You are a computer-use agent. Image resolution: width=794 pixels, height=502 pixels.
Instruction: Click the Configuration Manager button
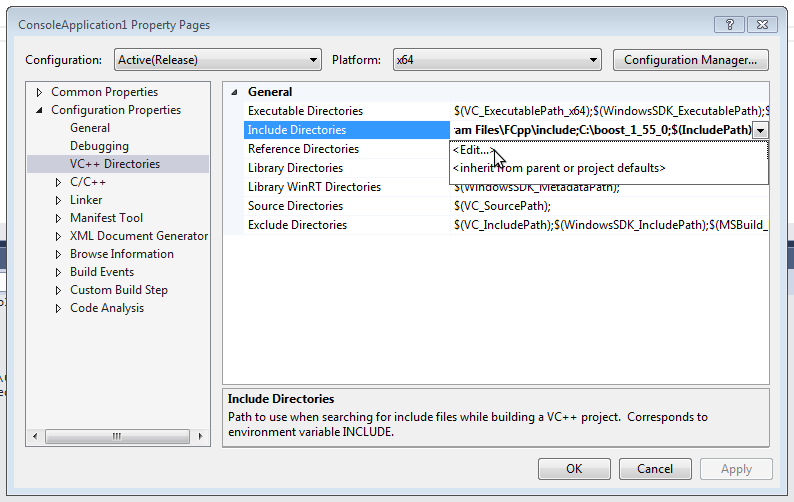click(690, 60)
